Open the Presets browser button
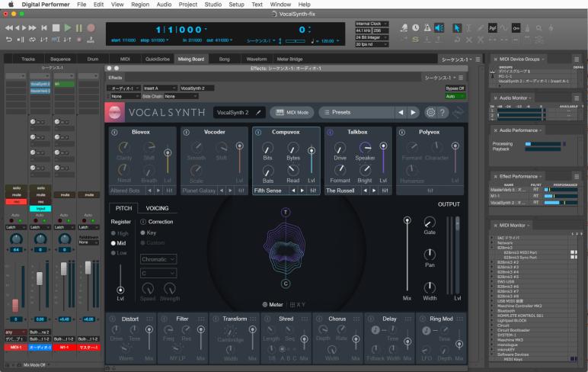The width and height of the screenshot is (588, 372). [356, 112]
